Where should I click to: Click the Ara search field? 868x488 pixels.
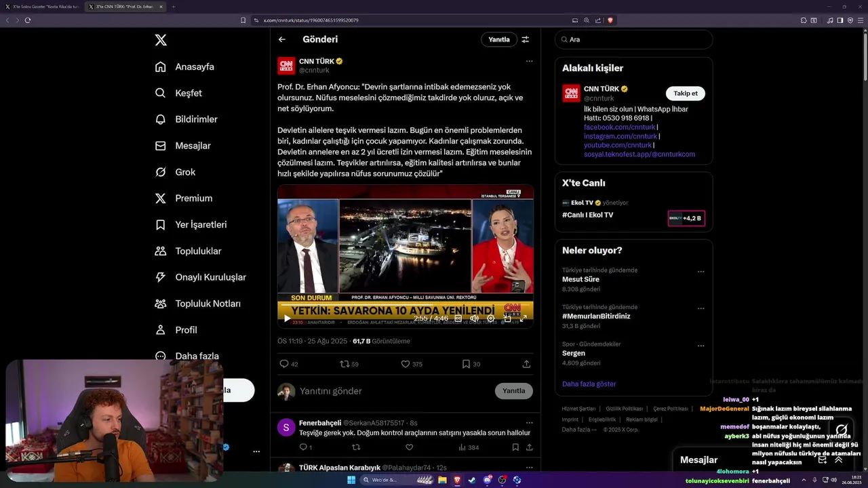(634, 39)
